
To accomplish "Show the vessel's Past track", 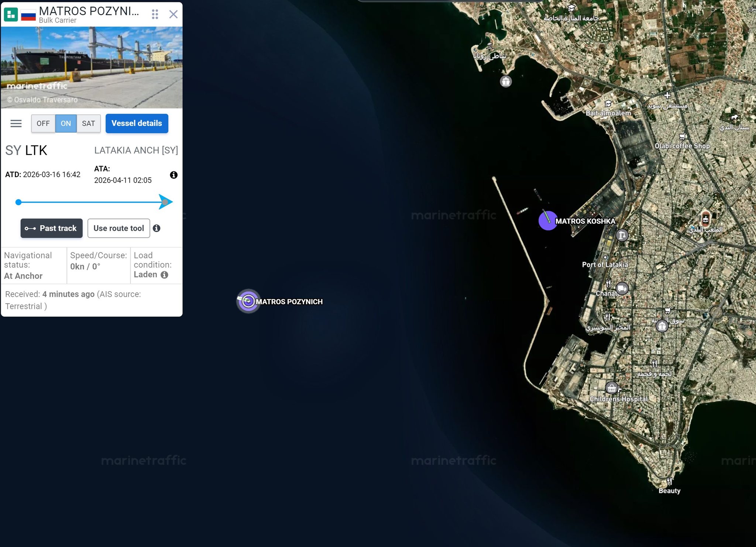I will coord(51,228).
